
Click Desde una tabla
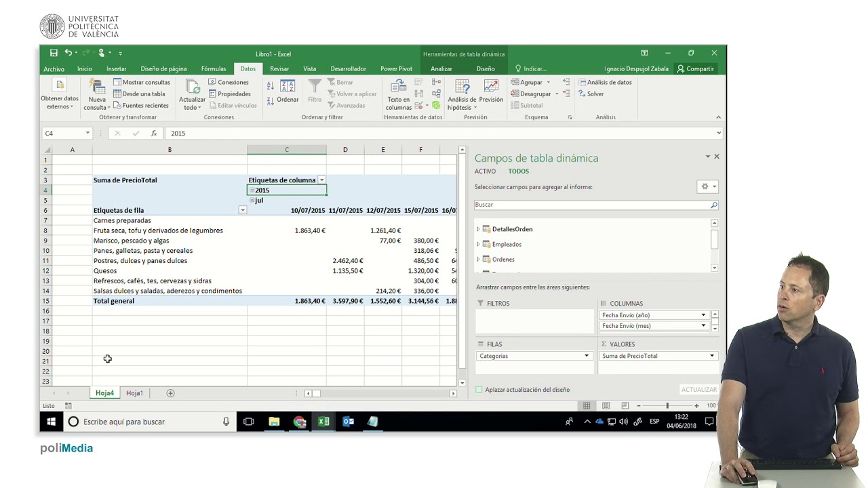139,94
